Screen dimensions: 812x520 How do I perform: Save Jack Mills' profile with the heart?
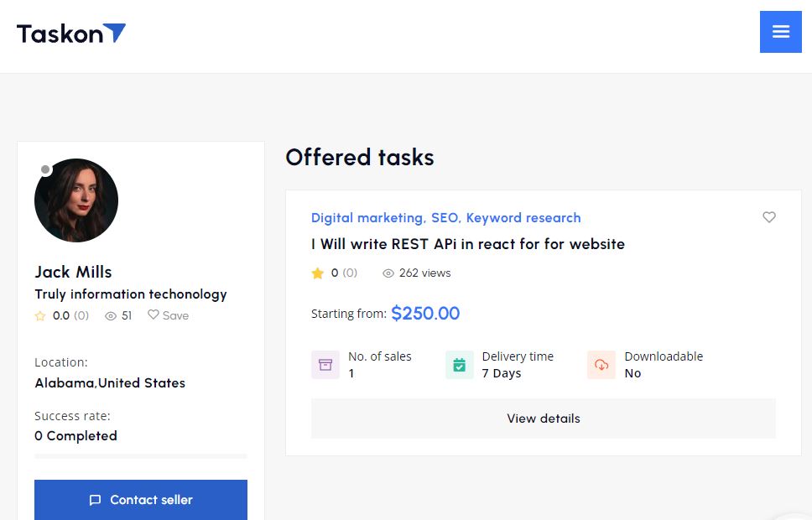click(168, 315)
